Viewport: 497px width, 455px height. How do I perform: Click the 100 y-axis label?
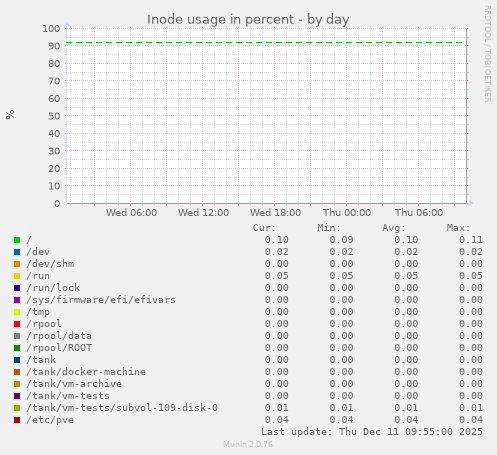point(51,29)
